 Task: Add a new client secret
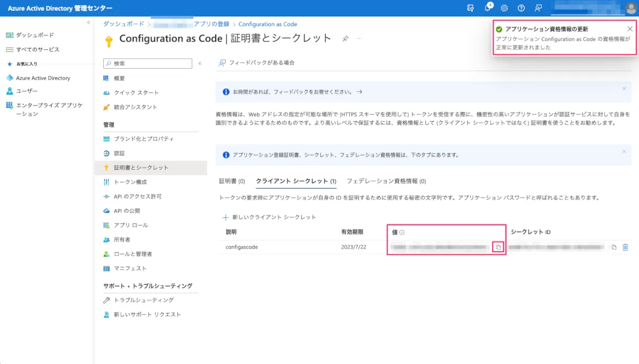click(269, 217)
